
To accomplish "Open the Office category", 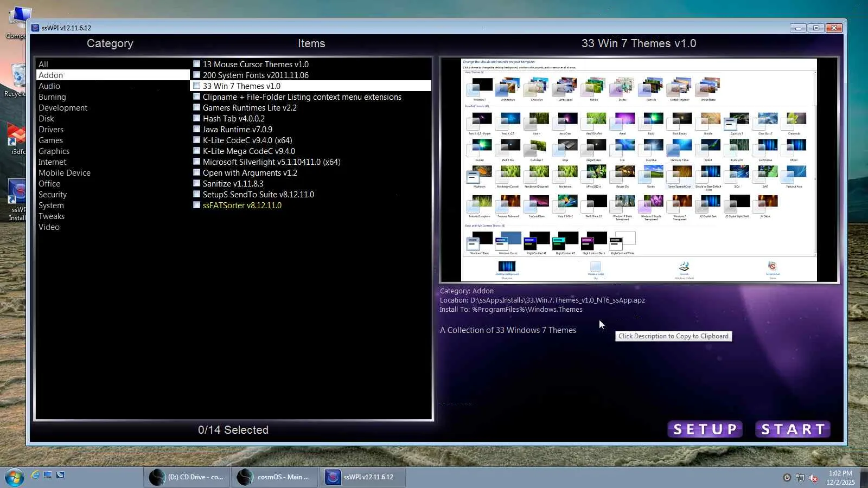I will tap(113, 184).
